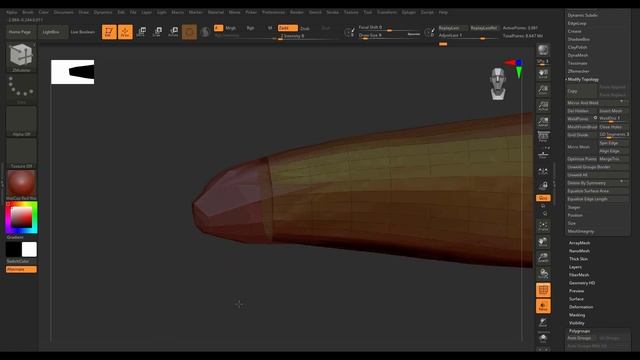640x360 pixels.
Task: Click the Zoom document icon
Action: 543,90
